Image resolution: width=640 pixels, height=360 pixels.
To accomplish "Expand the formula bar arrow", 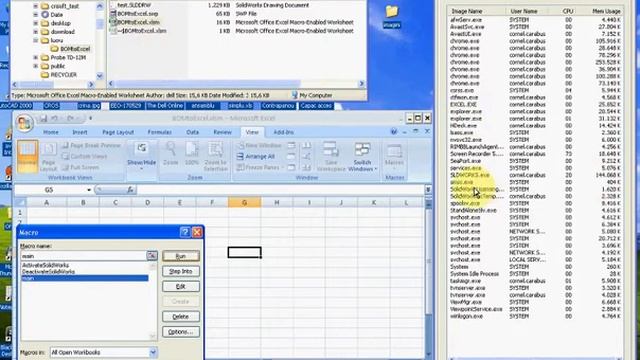I will (x=428, y=189).
